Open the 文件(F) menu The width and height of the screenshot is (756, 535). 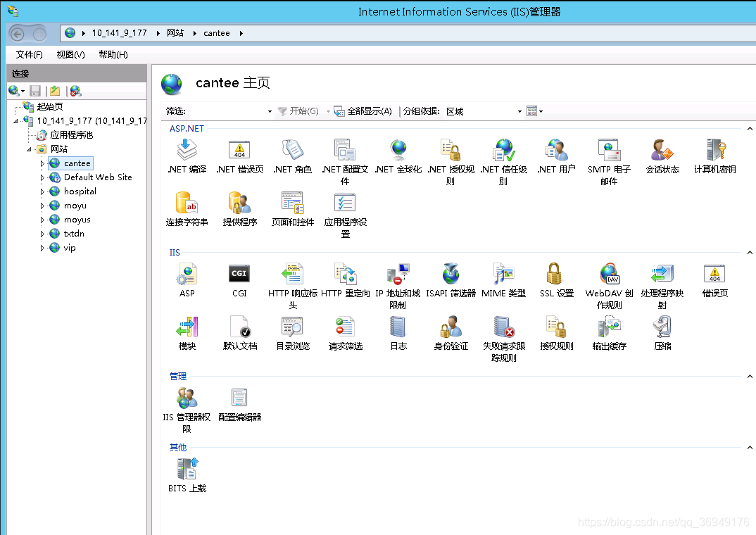click(29, 54)
